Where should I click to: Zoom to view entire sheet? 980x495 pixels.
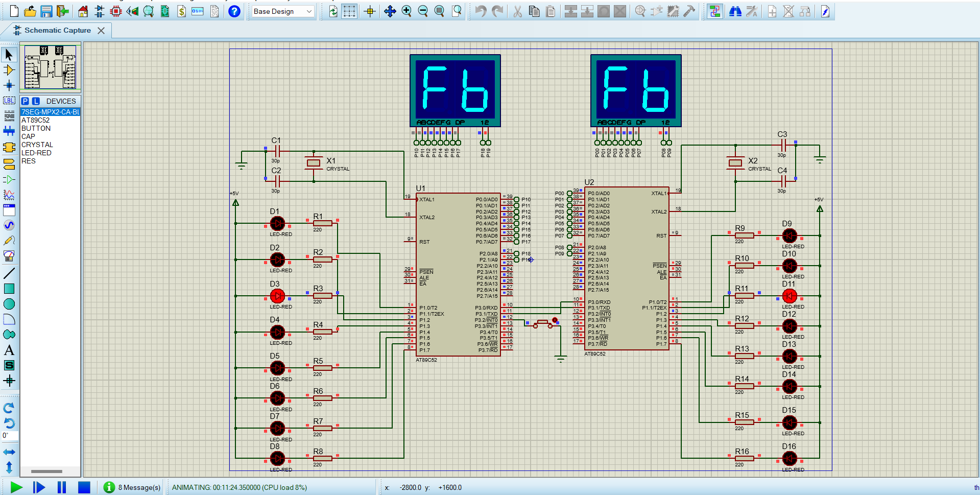(439, 11)
